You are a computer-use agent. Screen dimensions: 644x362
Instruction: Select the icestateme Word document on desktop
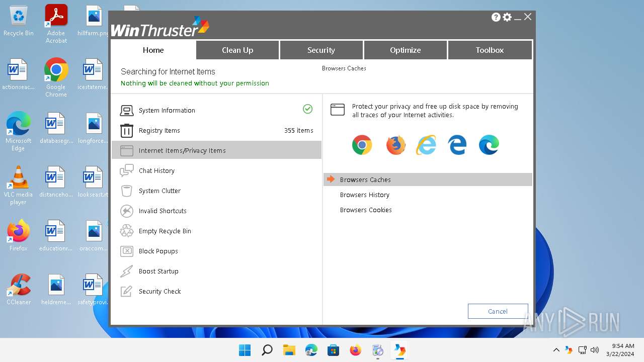click(x=94, y=75)
